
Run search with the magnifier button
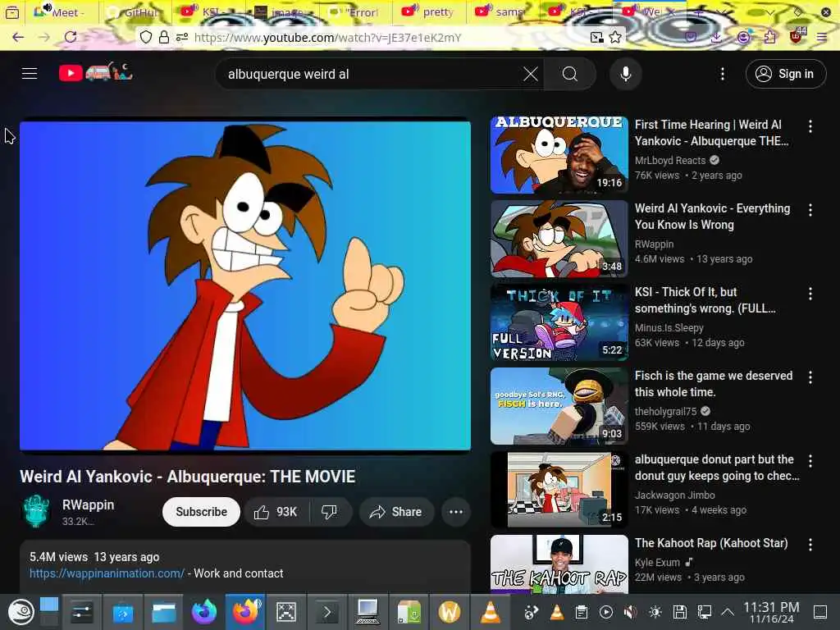tap(570, 74)
